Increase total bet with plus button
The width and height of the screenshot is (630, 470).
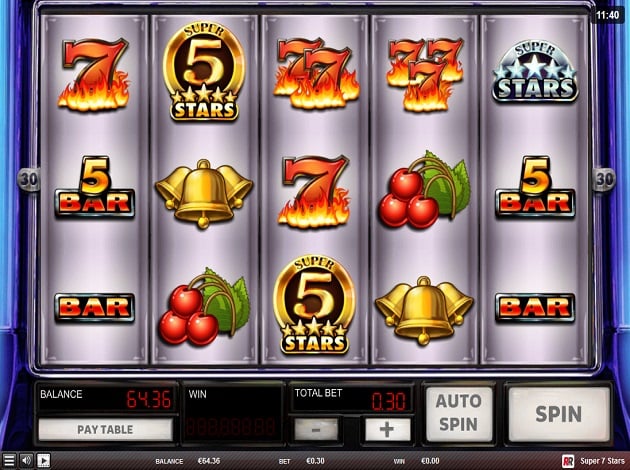387,429
